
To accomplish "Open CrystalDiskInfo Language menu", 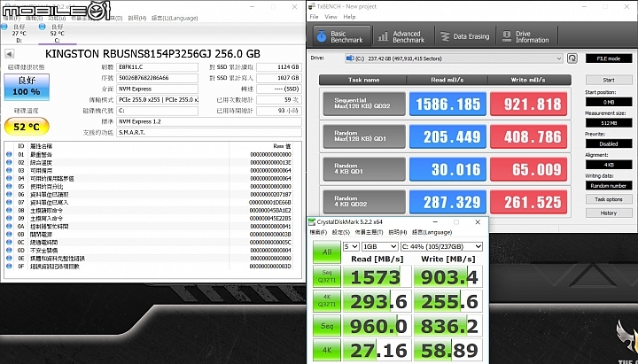I will (175, 19).
